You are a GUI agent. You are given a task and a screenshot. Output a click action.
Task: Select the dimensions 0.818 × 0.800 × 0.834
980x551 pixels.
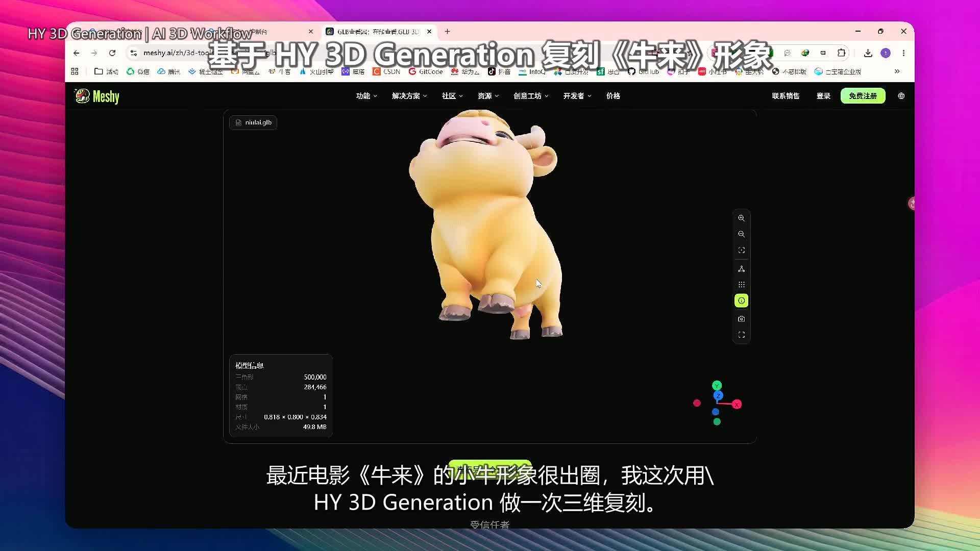295,417
